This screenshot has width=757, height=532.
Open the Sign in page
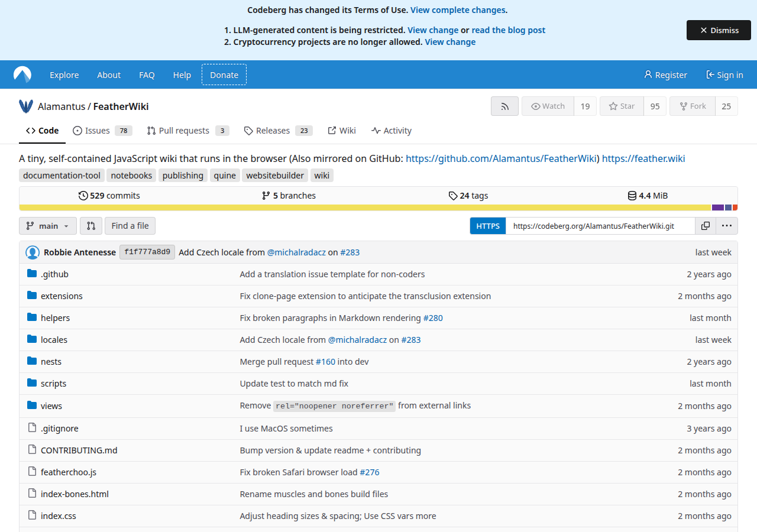tap(724, 74)
